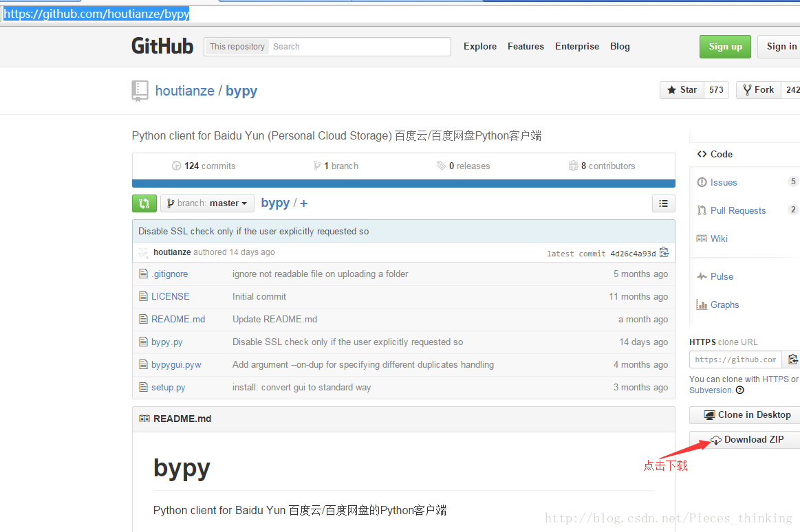Open the Pull Requests tab
Image resolution: width=800 pixels, height=532 pixels.
tap(738, 210)
